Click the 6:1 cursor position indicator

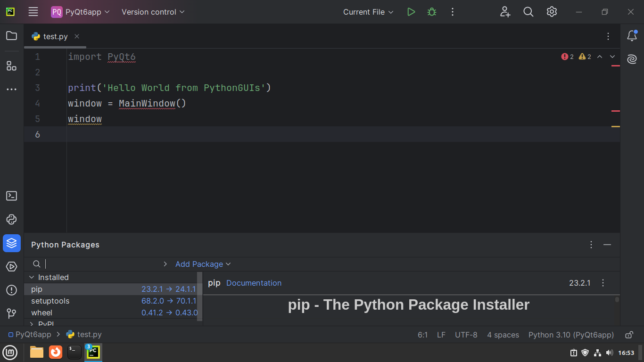point(422,335)
